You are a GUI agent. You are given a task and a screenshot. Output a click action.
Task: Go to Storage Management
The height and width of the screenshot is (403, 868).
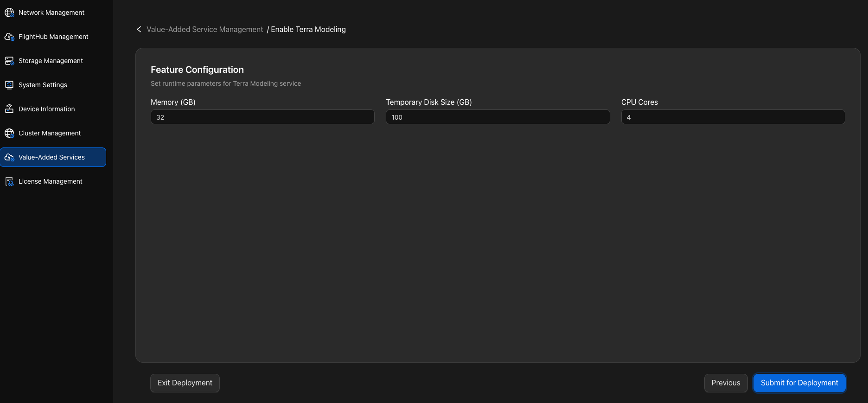coord(53,61)
